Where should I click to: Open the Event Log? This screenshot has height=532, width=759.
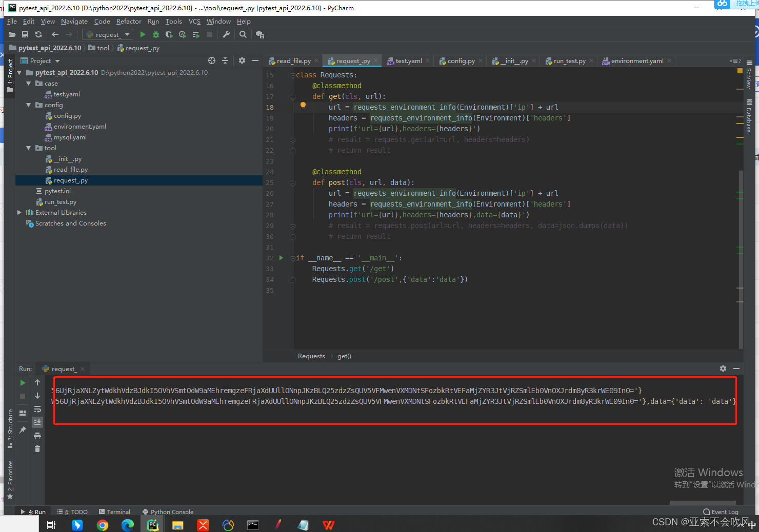pyautogui.click(x=721, y=511)
